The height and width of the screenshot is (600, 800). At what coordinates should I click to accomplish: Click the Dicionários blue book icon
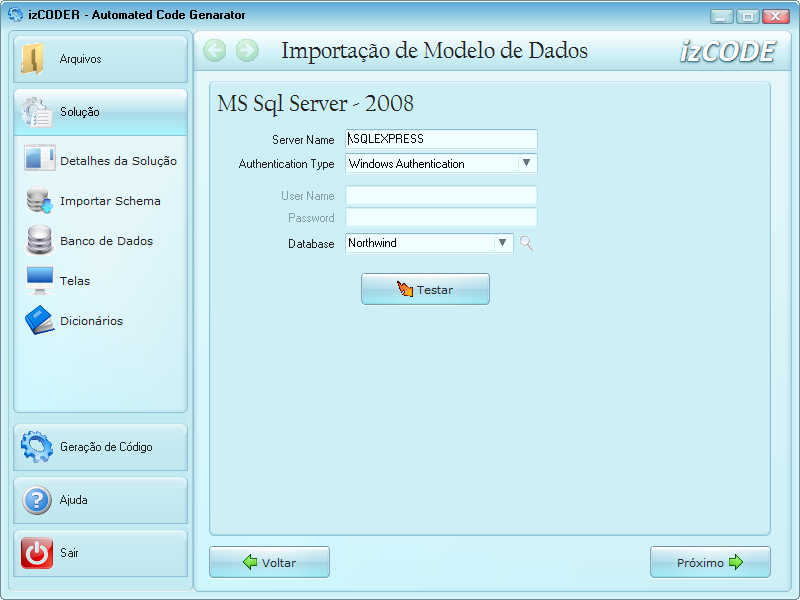pos(39,320)
